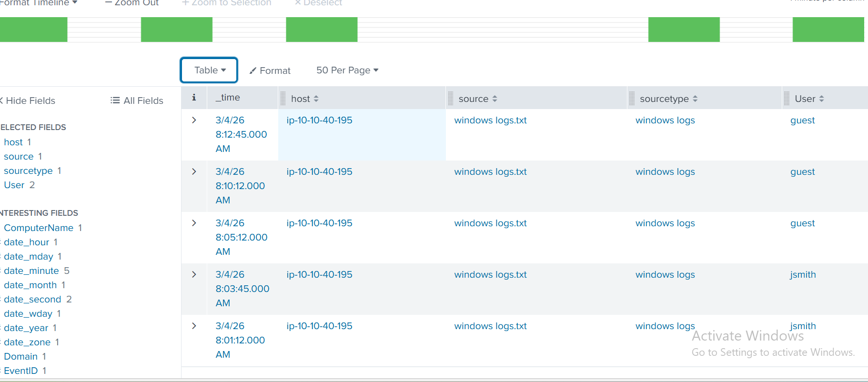The height and width of the screenshot is (382, 868).
Task: Open the date_month interesting field
Action: pos(30,285)
